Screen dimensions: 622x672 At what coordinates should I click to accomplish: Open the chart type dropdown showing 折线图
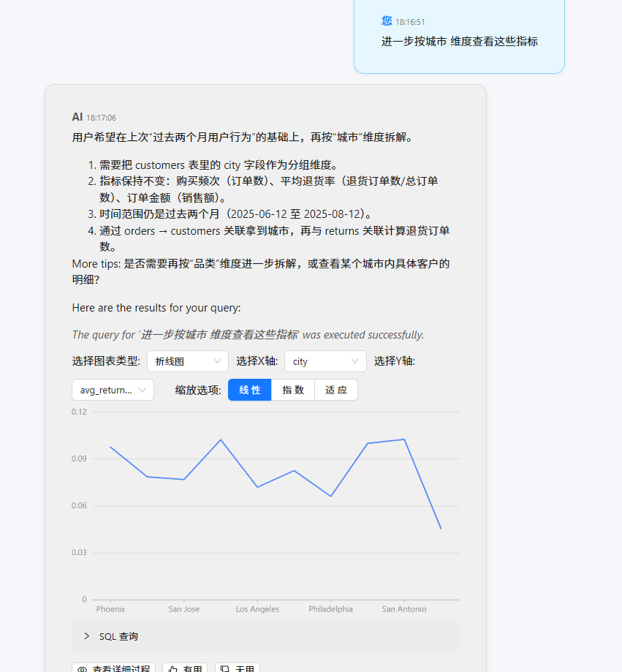pyautogui.click(x=187, y=360)
